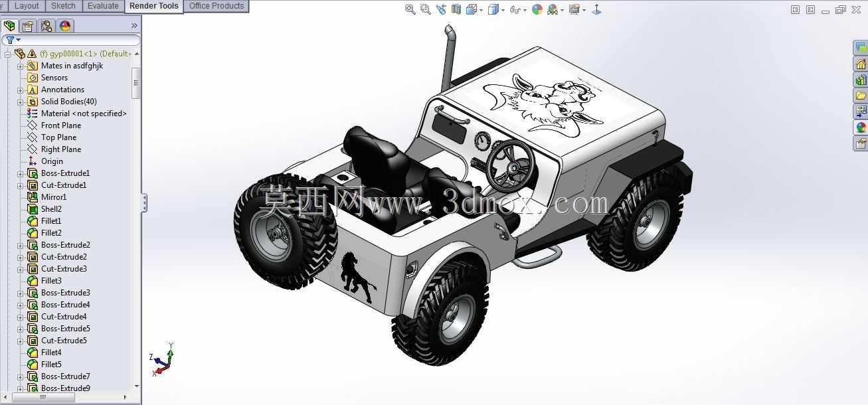Viewport: 868px width, 405px height.
Task: Expand the Cut-Extrude1 feature
Action: click(20, 185)
